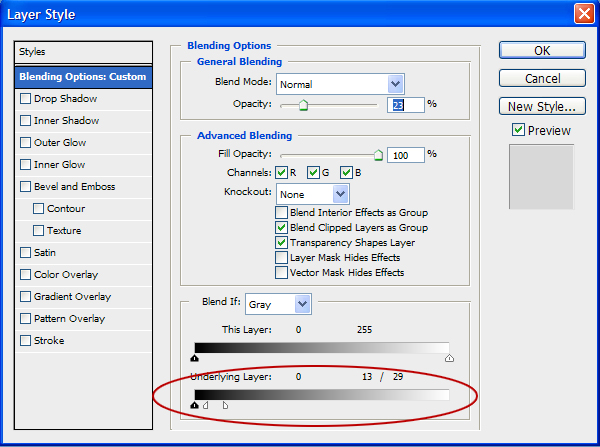Click the New Style... button
Screen dimensions: 600x447
click(x=542, y=106)
